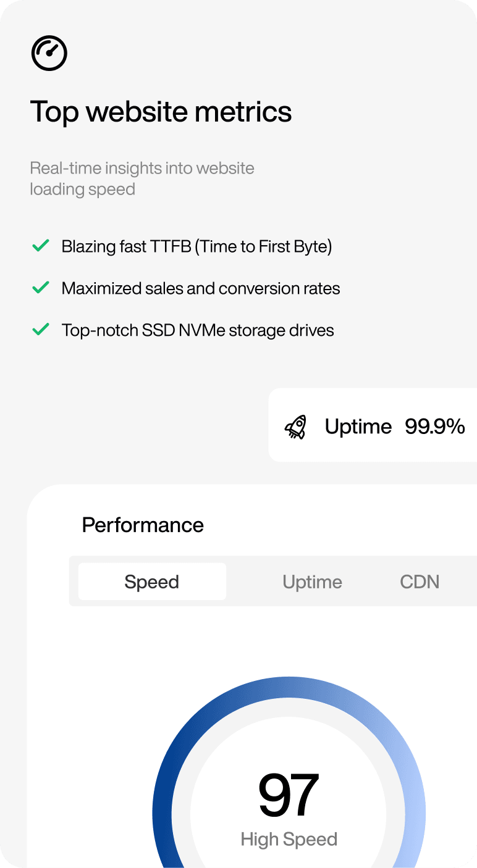Click the Performance panel heading
Viewport: 477px width, 868px height.
(143, 525)
